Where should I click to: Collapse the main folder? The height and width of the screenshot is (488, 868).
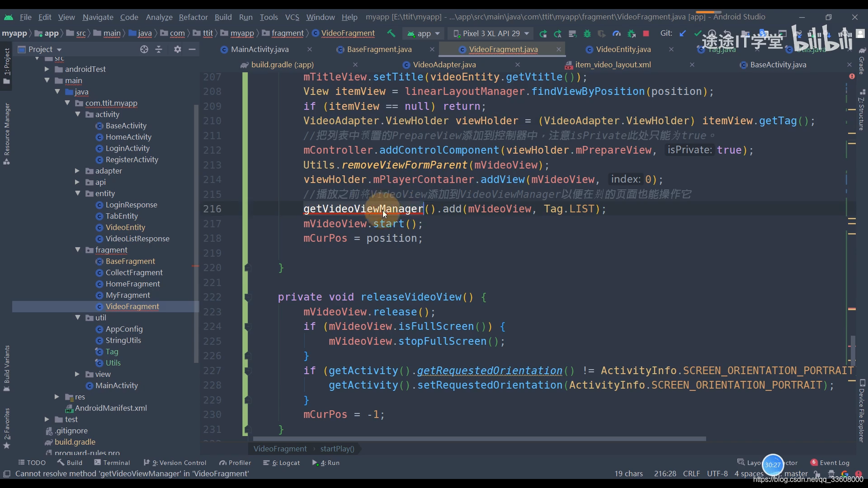point(47,80)
